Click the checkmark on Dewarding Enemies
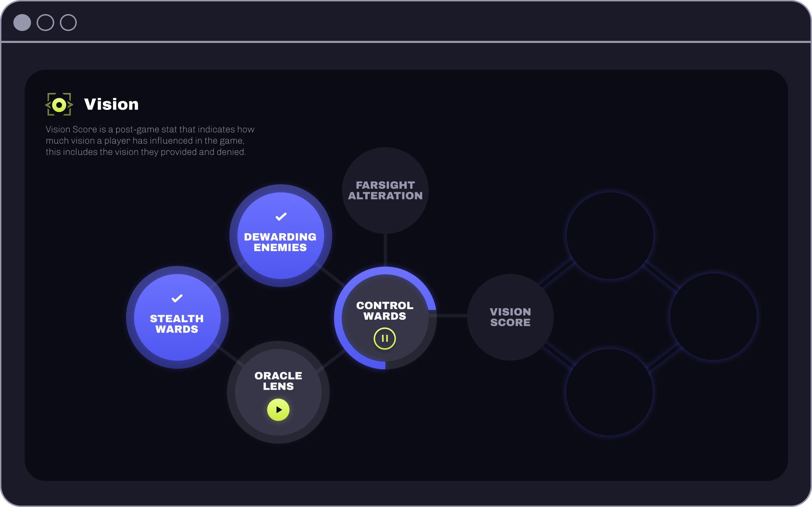Viewport: 812px width, 507px height. click(x=281, y=217)
